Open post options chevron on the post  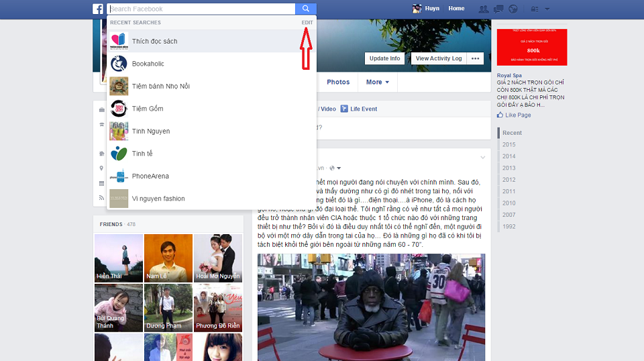coord(483,158)
